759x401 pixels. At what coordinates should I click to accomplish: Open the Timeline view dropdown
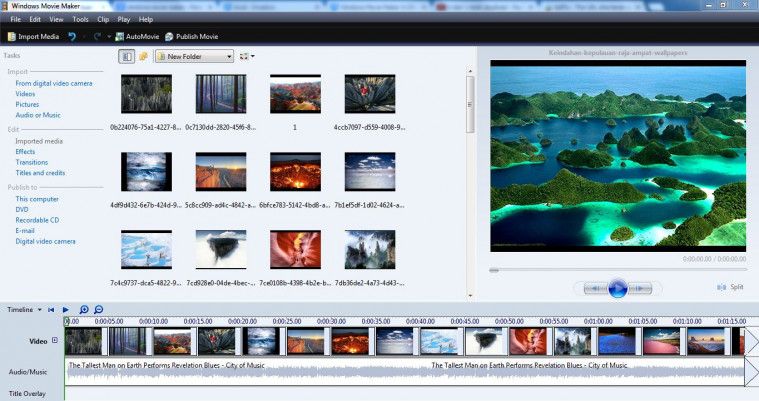click(24, 309)
